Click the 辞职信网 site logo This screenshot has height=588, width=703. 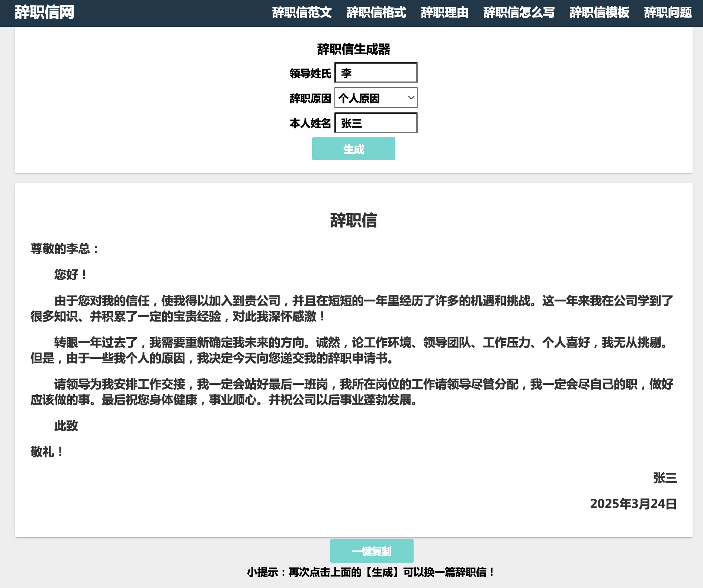(44, 12)
